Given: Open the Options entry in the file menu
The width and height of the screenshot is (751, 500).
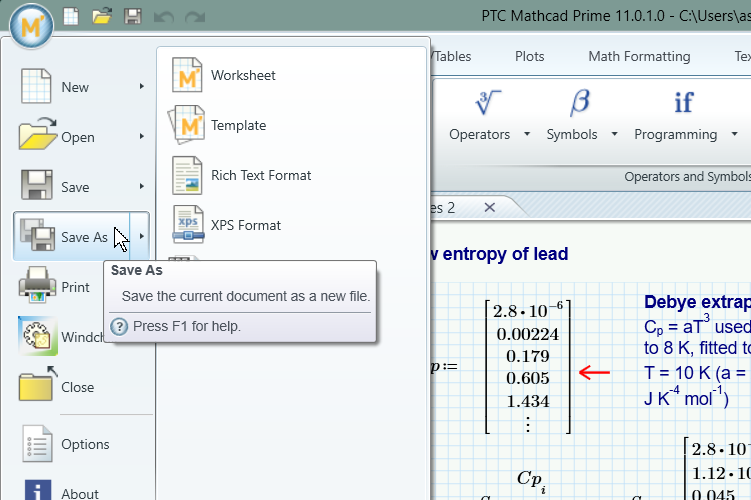Looking at the screenshot, I should [x=85, y=444].
